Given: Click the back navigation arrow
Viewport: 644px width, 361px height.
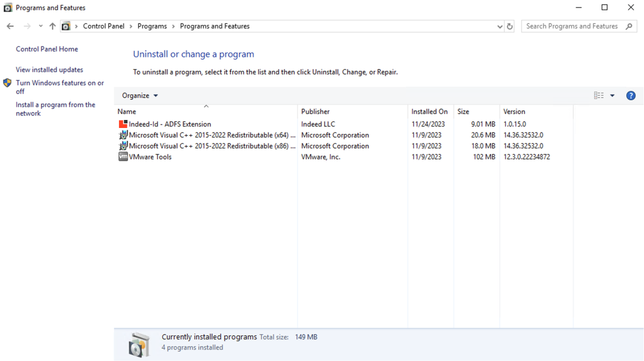Looking at the screenshot, I should click(x=10, y=26).
